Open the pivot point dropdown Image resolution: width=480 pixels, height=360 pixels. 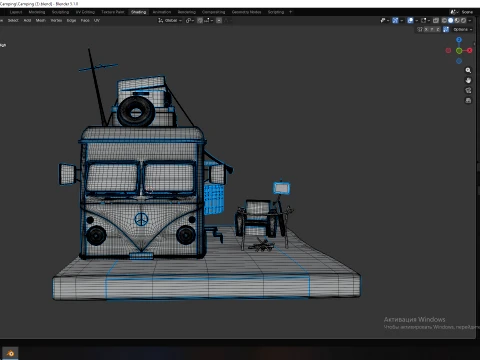(x=190, y=20)
